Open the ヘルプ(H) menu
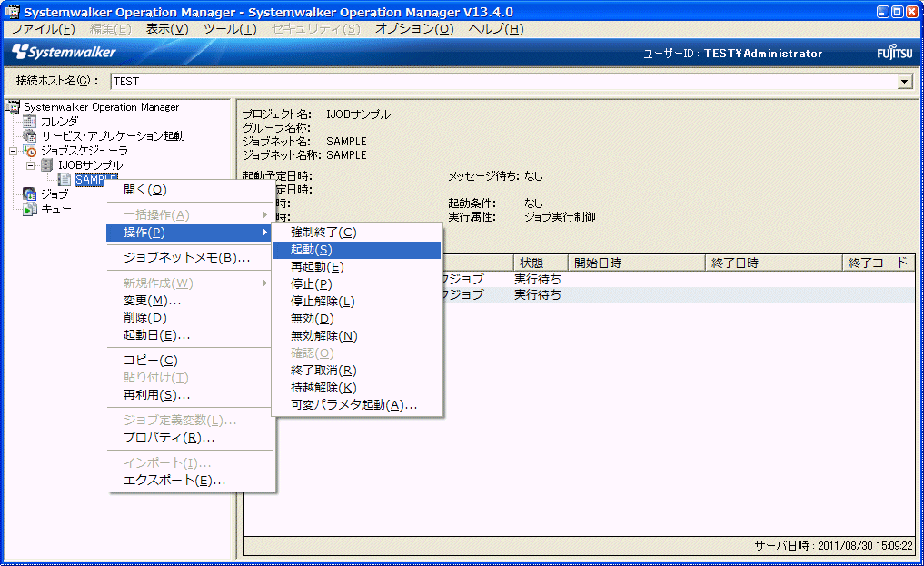Image resolution: width=924 pixels, height=566 pixels. (x=495, y=29)
